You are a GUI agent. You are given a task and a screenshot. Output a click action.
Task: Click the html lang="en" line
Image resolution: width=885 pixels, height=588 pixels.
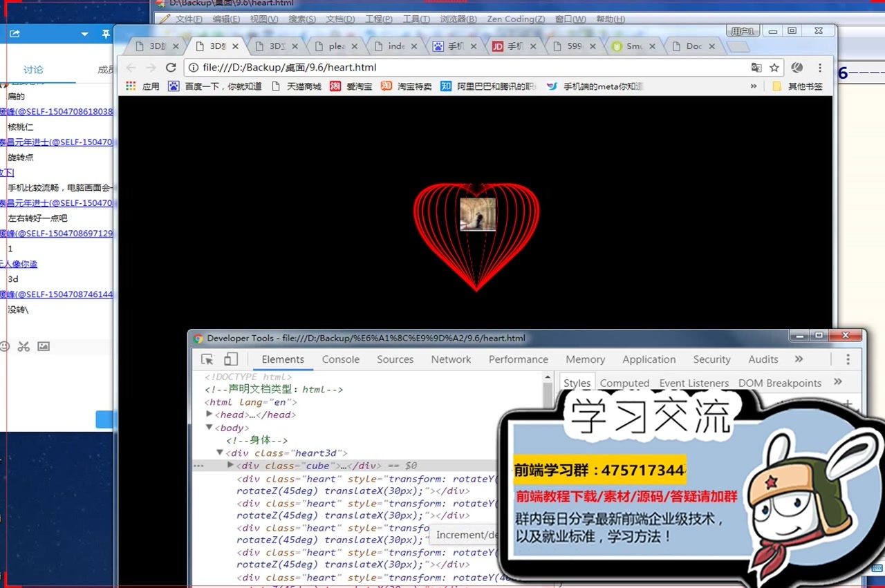[x=250, y=402]
